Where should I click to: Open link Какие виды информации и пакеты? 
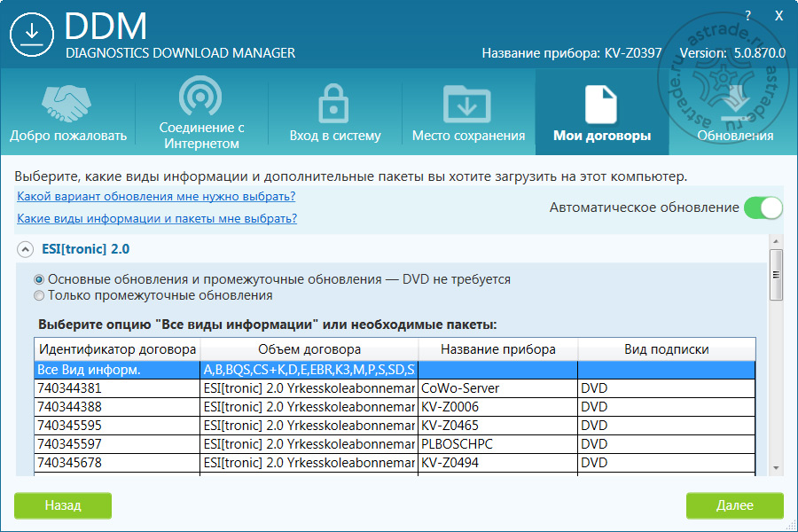point(157,218)
